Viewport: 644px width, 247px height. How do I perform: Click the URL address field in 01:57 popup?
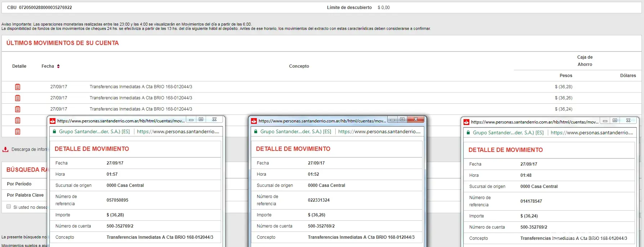point(178,132)
